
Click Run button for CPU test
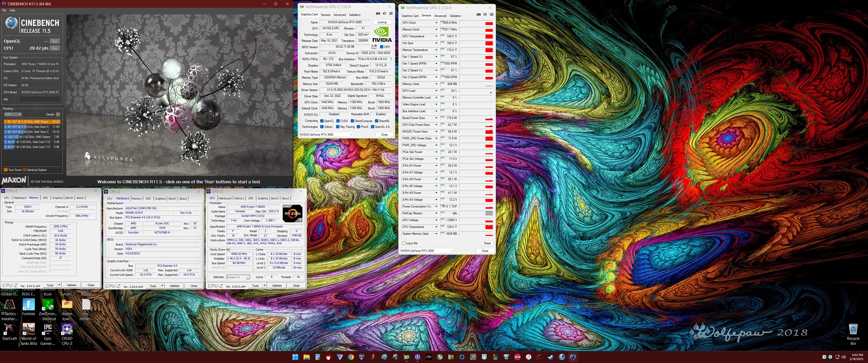pos(55,48)
